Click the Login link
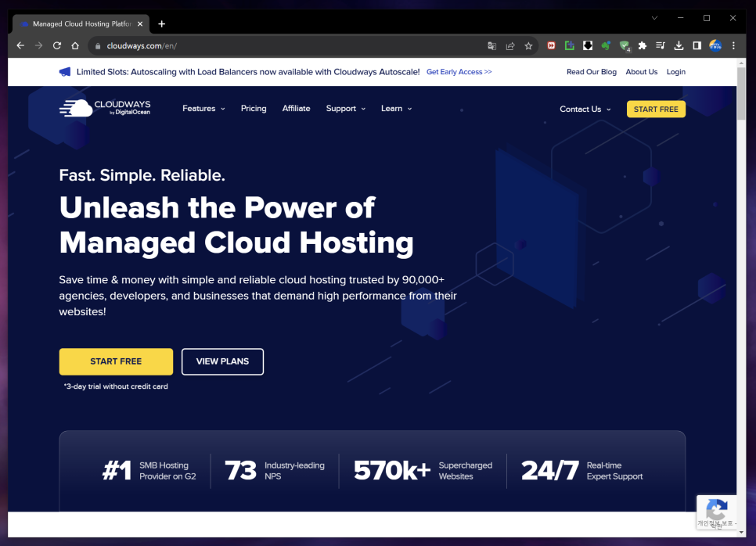The image size is (756, 546). pos(676,72)
